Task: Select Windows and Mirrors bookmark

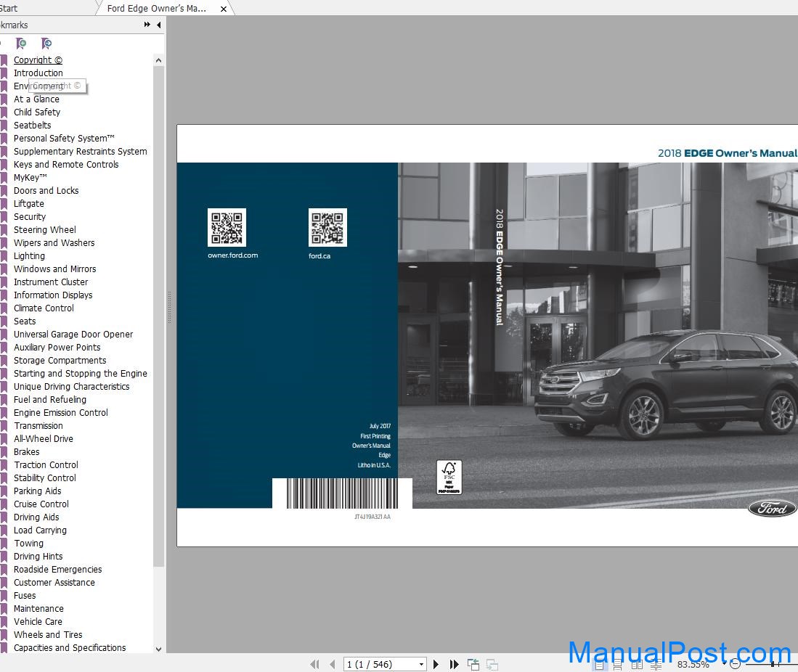Action: 55,269
